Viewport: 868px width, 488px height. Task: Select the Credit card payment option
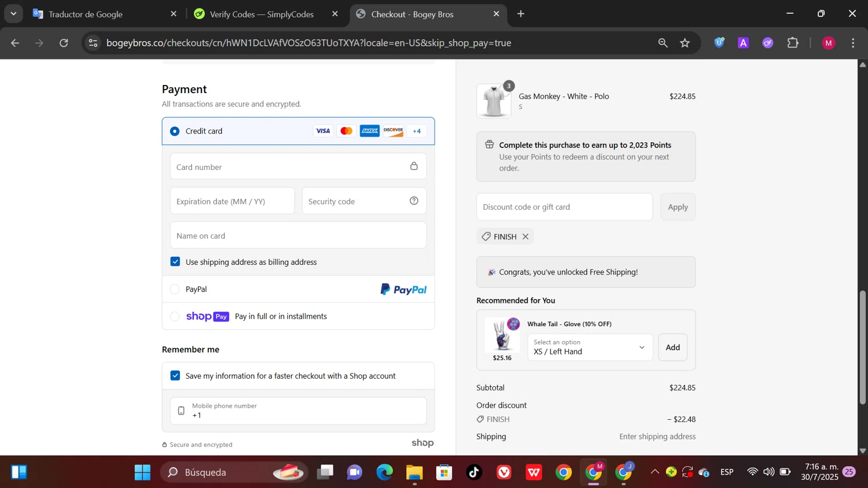pyautogui.click(x=175, y=131)
